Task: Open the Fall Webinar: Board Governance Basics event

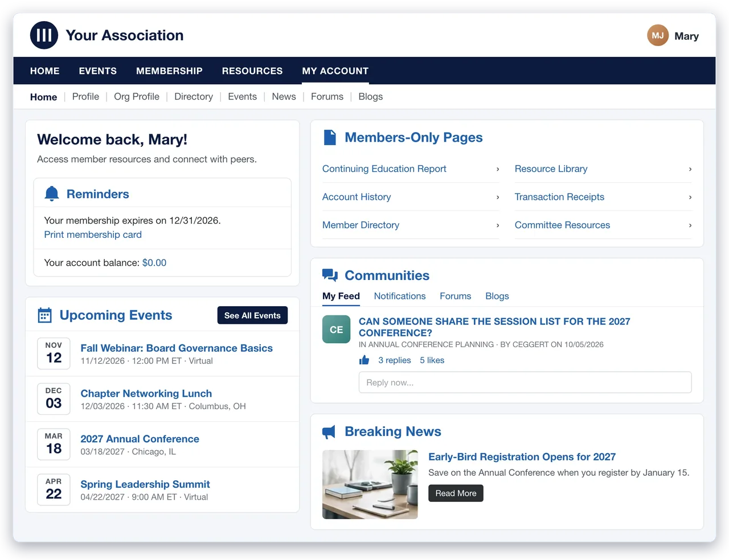Action: pos(177,348)
